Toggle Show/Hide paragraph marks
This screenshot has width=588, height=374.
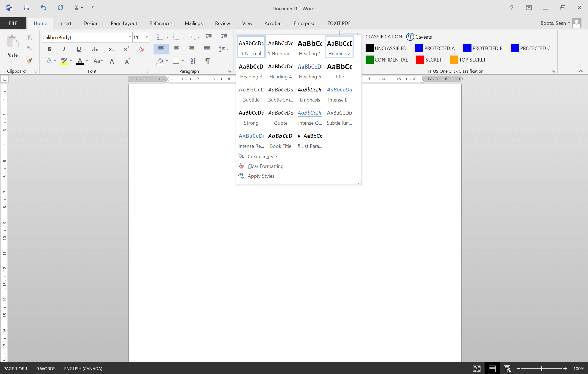(207, 61)
